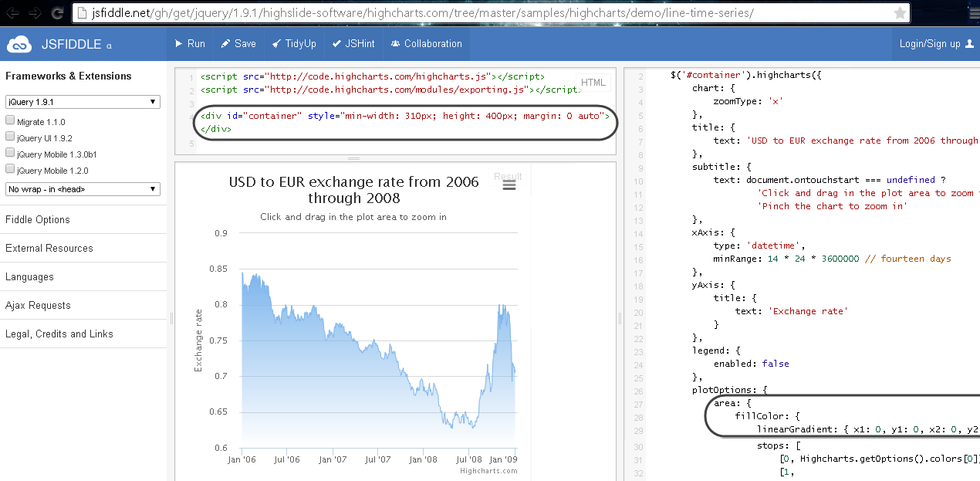The height and width of the screenshot is (481, 980).
Task: Click the "Jul '08" x-axis label
Action: [x=469, y=459]
